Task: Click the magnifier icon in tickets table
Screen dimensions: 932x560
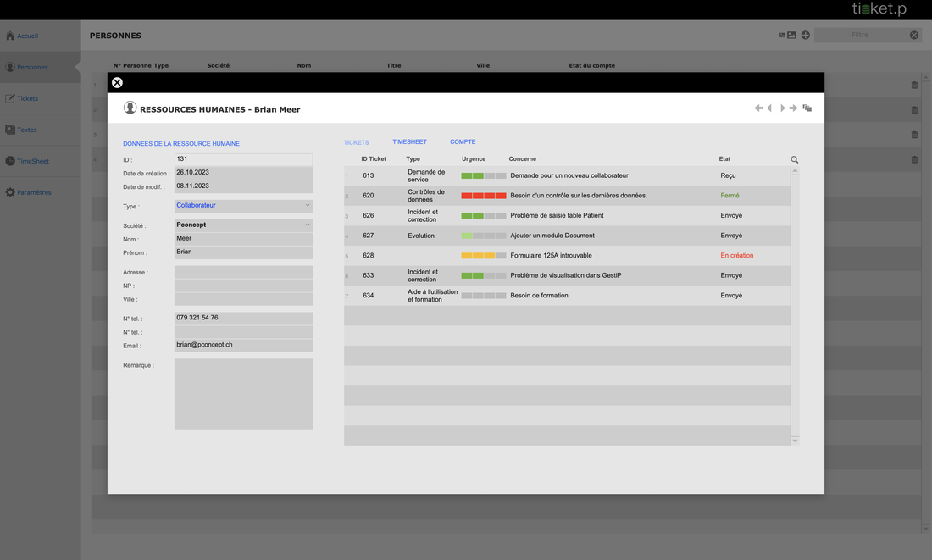Action: [794, 159]
